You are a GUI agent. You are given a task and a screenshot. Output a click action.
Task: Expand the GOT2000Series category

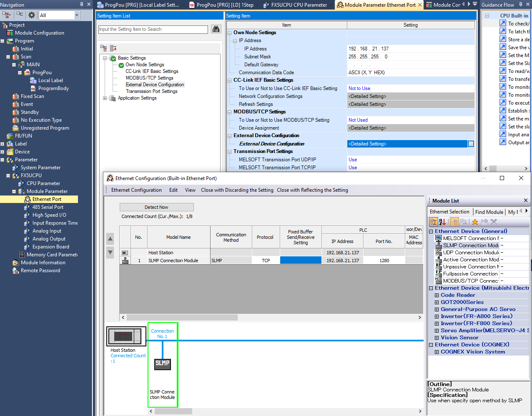(x=437, y=302)
